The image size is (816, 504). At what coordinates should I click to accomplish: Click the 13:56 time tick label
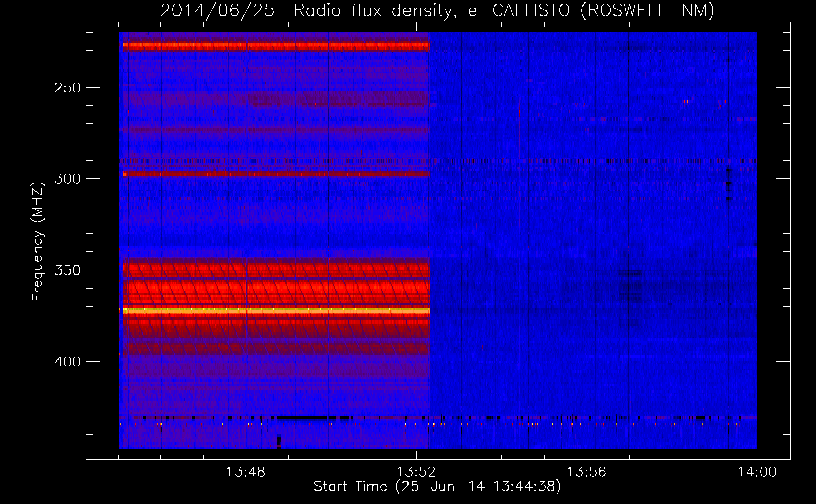[587, 472]
